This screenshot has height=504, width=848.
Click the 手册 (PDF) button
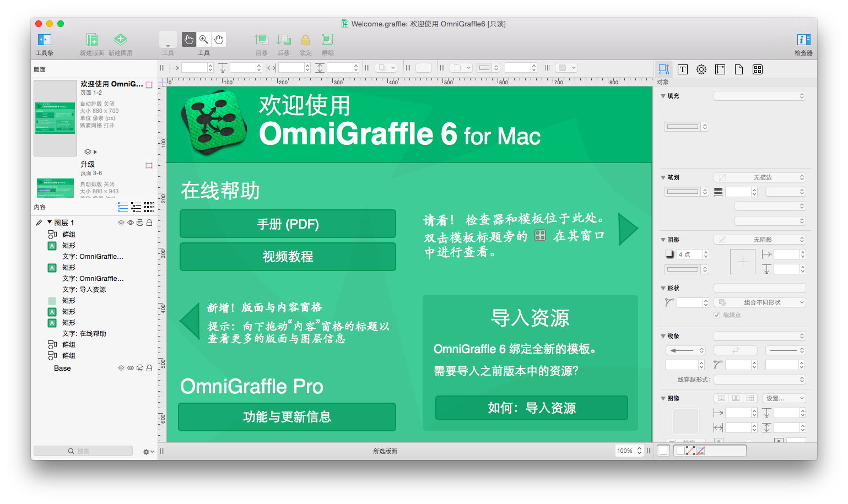tap(288, 224)
